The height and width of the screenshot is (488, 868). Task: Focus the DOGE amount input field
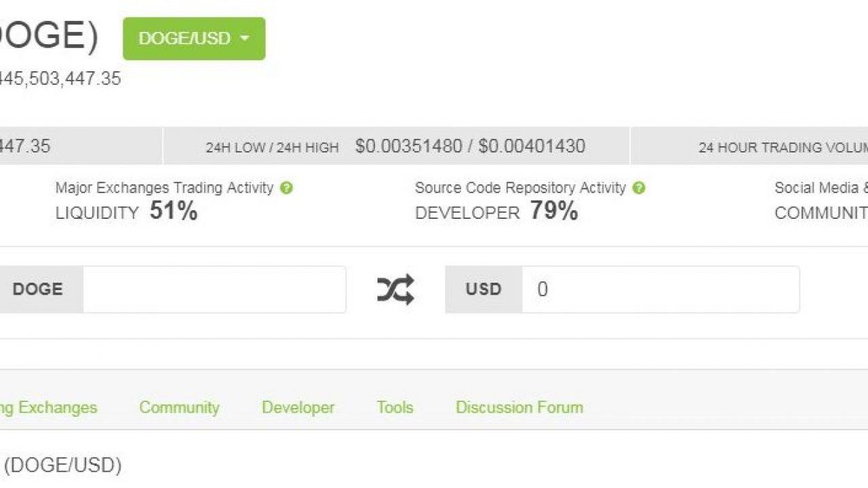(x=214, y=289)
